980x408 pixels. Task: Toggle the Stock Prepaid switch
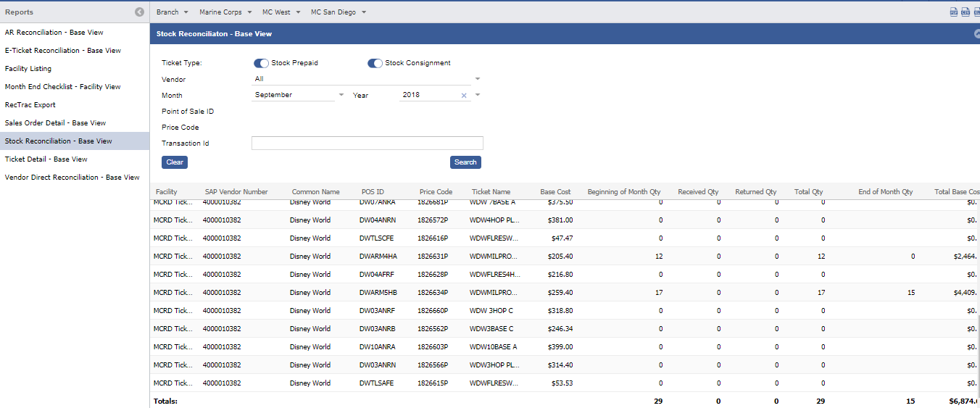point(261,63)
